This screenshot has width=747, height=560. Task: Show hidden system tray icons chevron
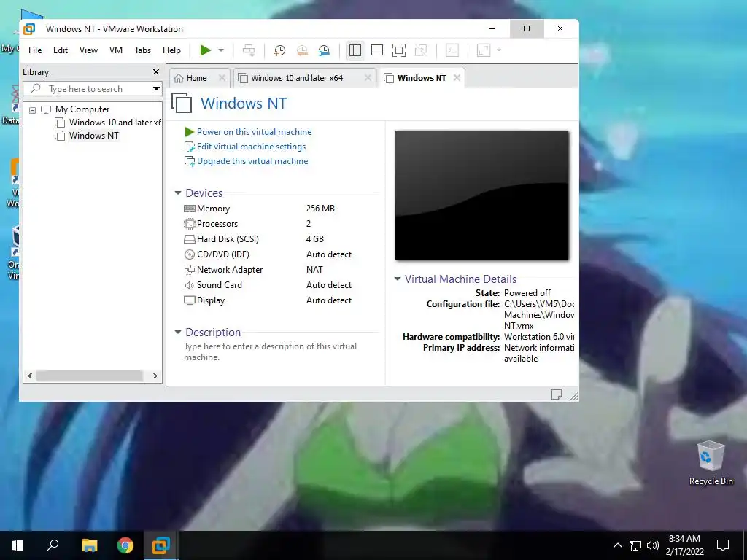[617, 545]
